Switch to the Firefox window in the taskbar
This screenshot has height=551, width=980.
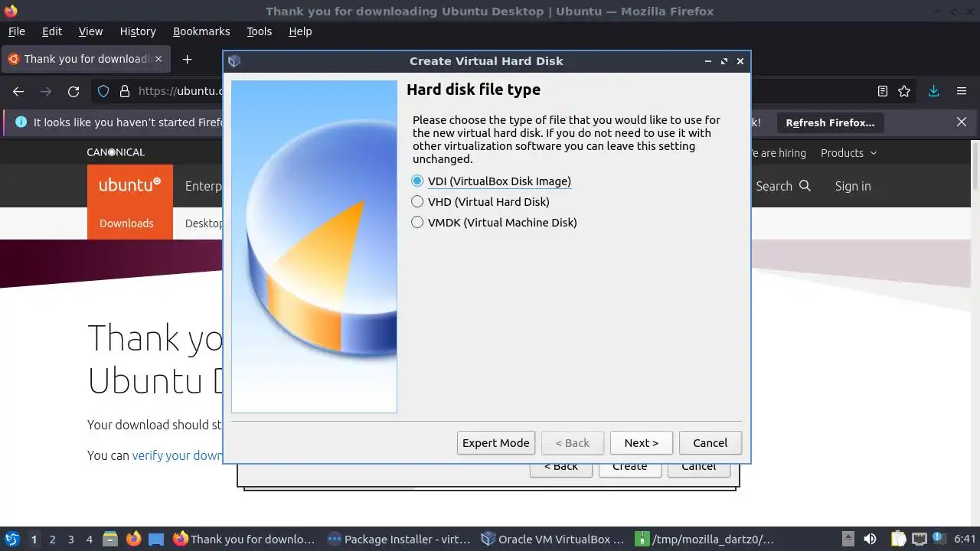point(244,539)
